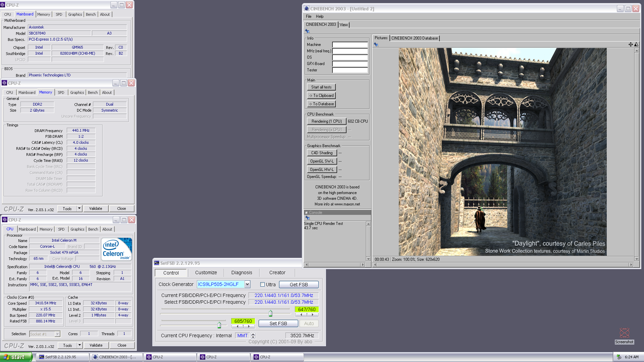Click Validate in the bottom CPU-Z window
The height and width of the screenshot is (362, 644).
coord(96,345)
